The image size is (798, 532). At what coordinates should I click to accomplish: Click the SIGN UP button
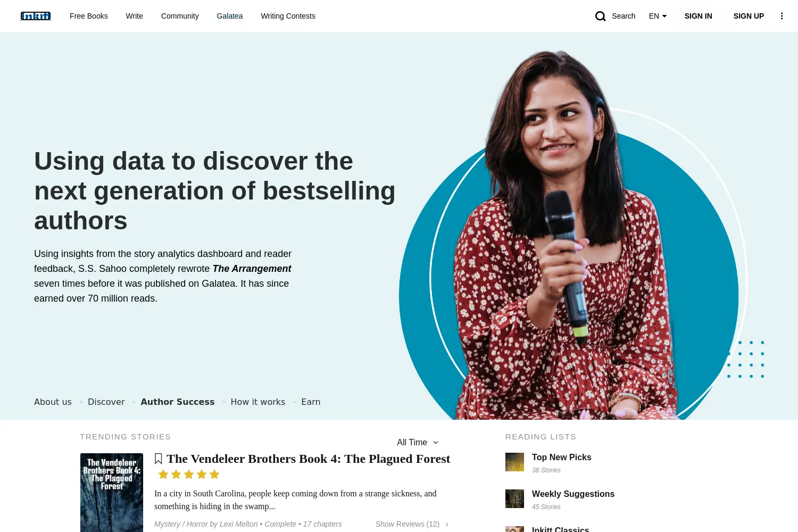coord(749,16)
